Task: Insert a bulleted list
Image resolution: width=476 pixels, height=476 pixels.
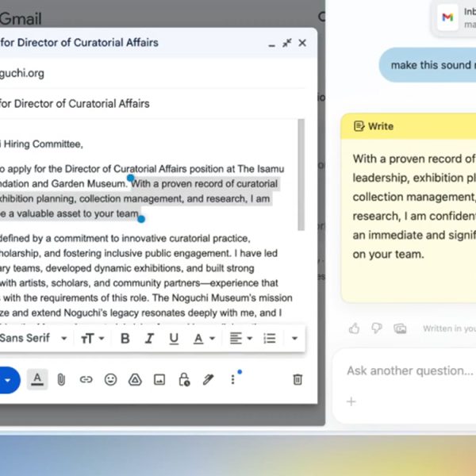Action: point(270,338)
